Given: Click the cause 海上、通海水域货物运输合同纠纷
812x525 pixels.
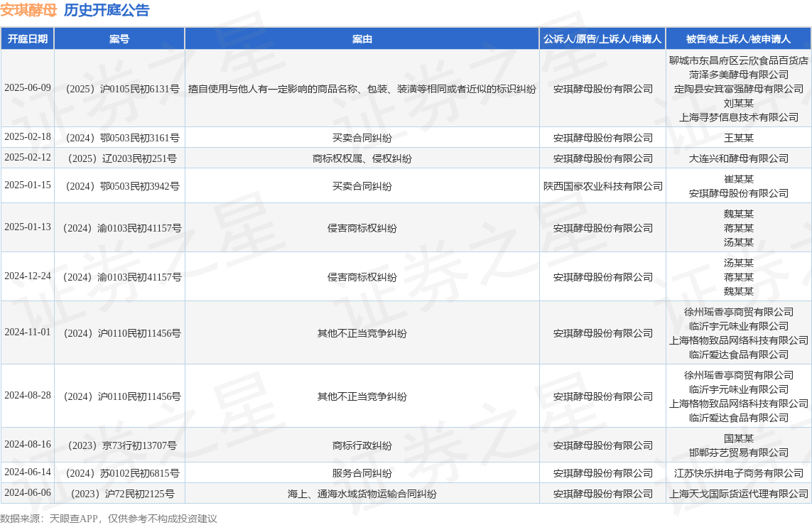Looking at the screenshot, I should point(362,494).
